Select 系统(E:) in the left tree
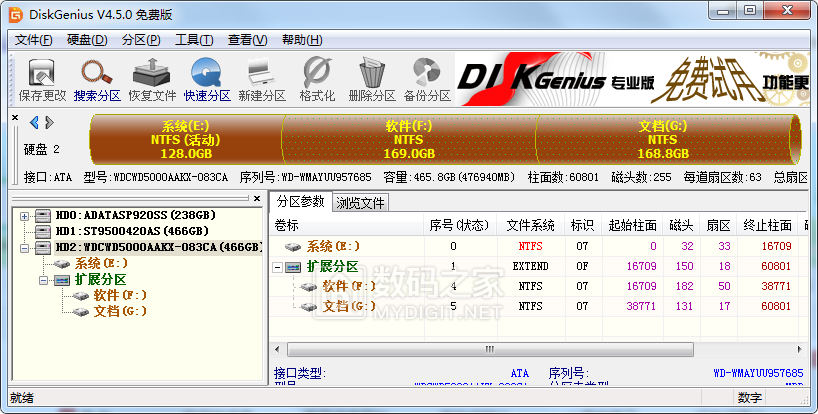The width and height of the screenshot is (818, 414). (101, 263)
